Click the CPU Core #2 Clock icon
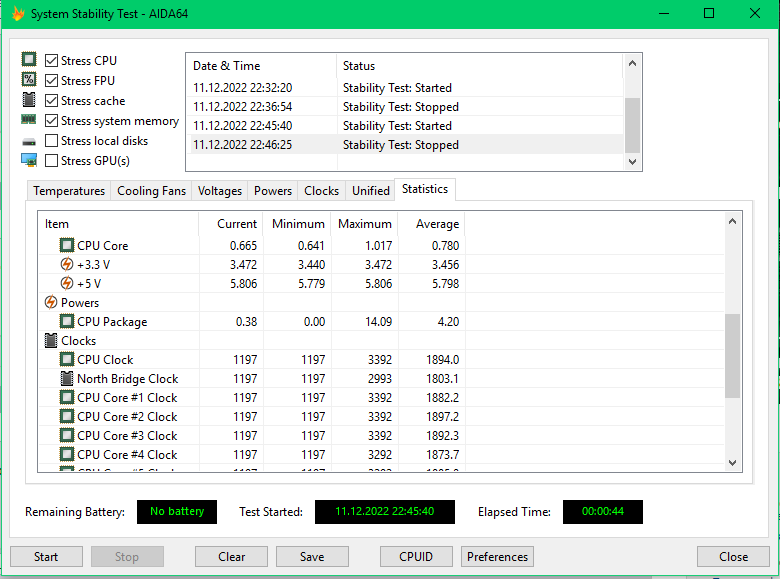 click(67, 416)
